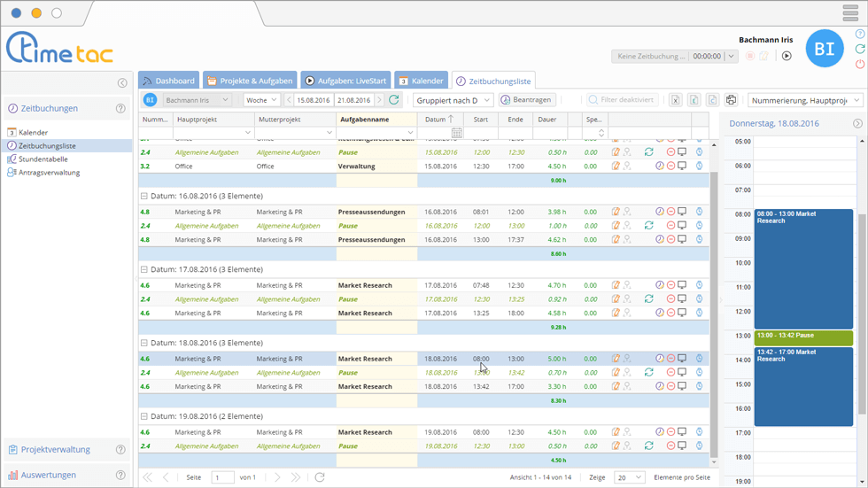Toggle the Filter deaktiviert control

621,100
